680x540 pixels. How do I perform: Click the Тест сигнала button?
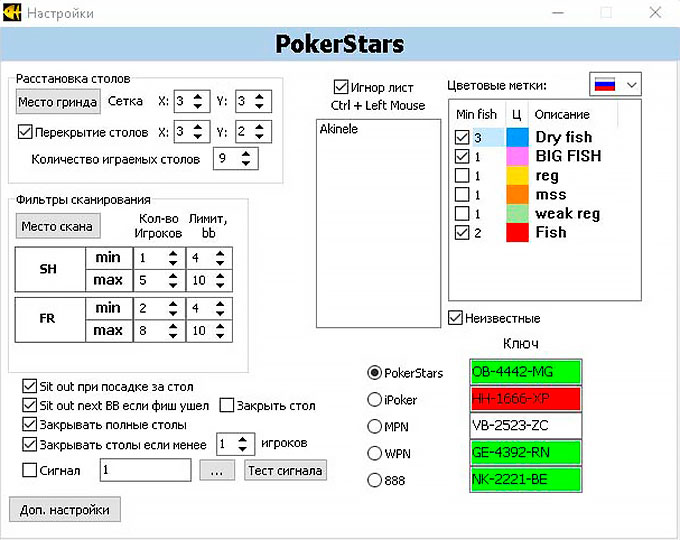coord(286,470)
